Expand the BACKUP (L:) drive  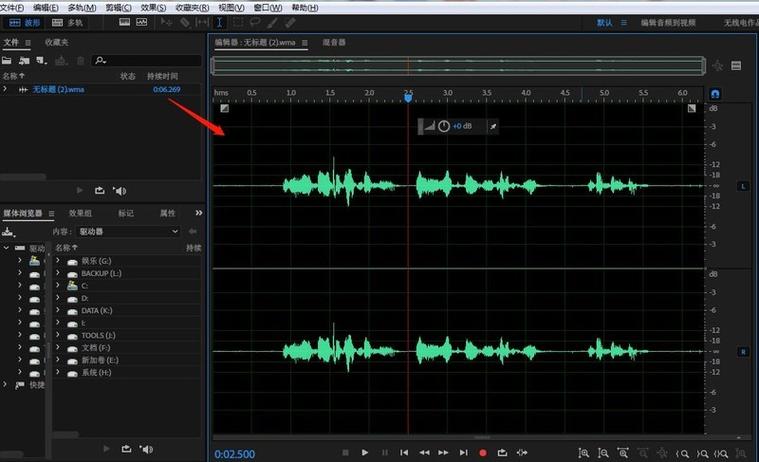58,273
